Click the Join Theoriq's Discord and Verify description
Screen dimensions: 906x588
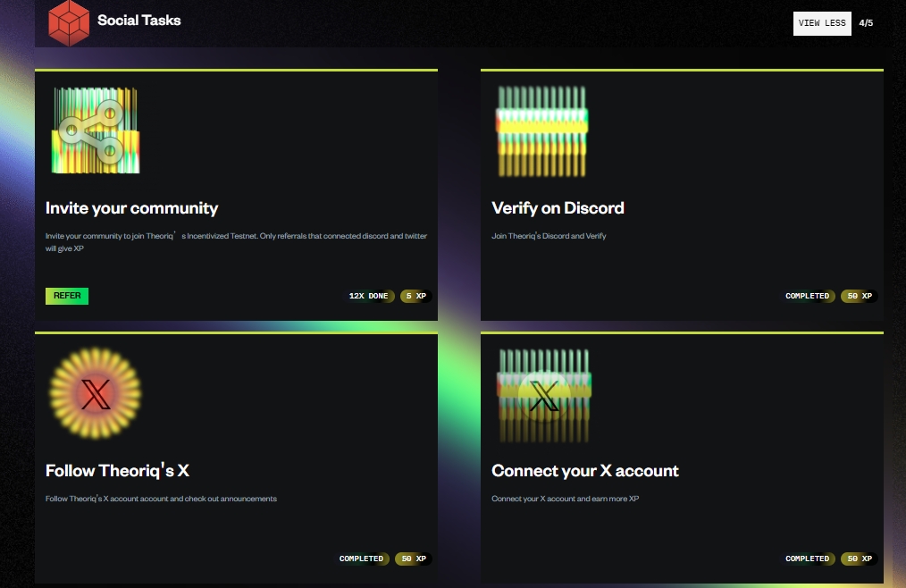click(x=549, y=236)
